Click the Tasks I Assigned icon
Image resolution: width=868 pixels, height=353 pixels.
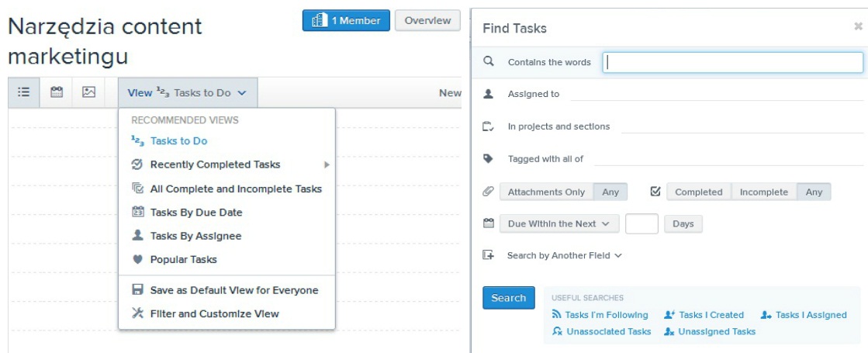tap(766, 315)
